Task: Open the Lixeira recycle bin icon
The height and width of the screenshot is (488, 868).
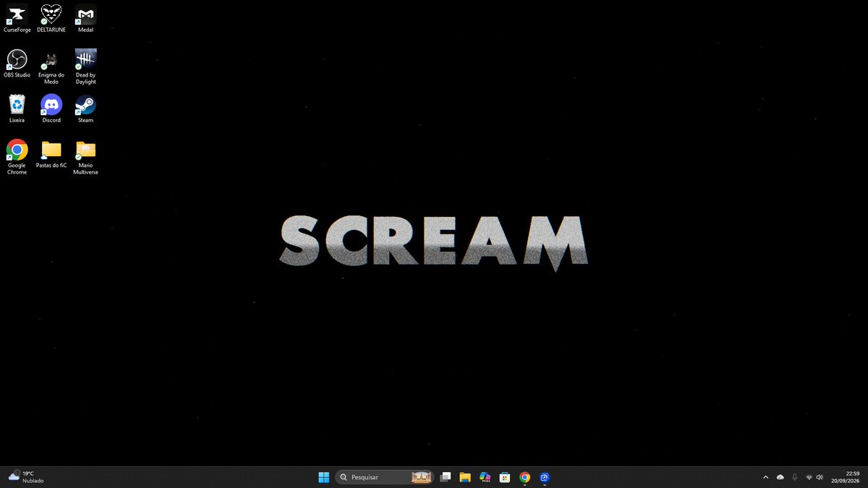Action: [17, 108]
